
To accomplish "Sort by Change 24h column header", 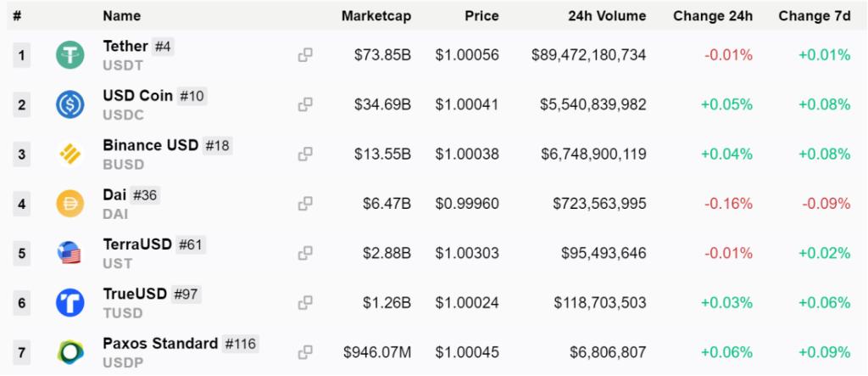I will coord(712,16).
